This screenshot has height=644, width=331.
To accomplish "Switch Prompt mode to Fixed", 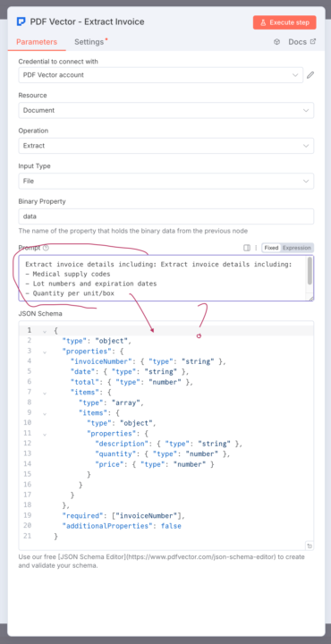I will [271, 248].
